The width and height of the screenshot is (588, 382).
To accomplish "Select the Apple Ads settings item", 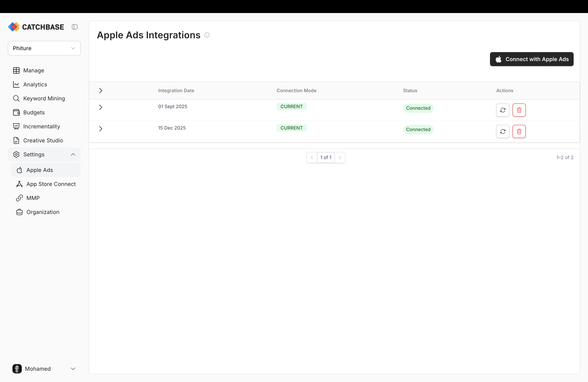I will [x=39, y=170].
